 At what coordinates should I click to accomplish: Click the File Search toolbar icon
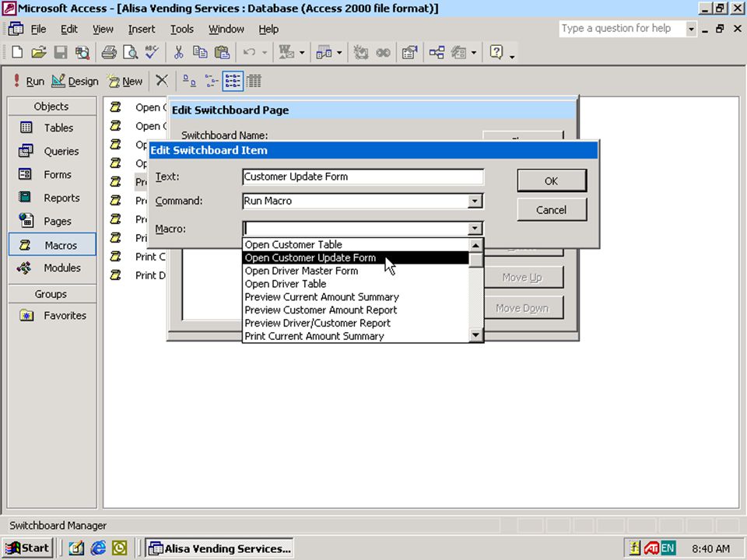pos(82,52)
